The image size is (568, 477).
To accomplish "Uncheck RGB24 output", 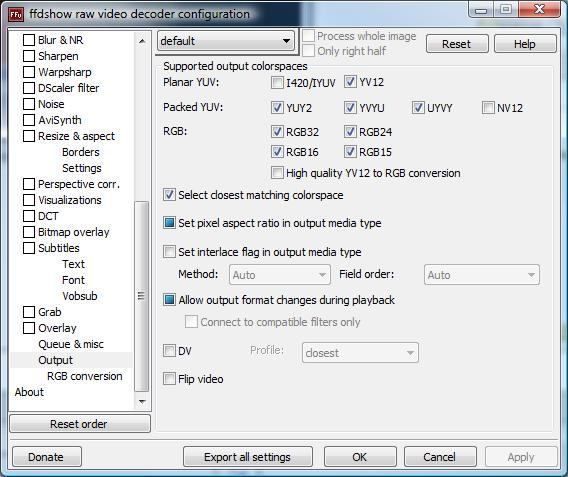I will pos(350,132).
